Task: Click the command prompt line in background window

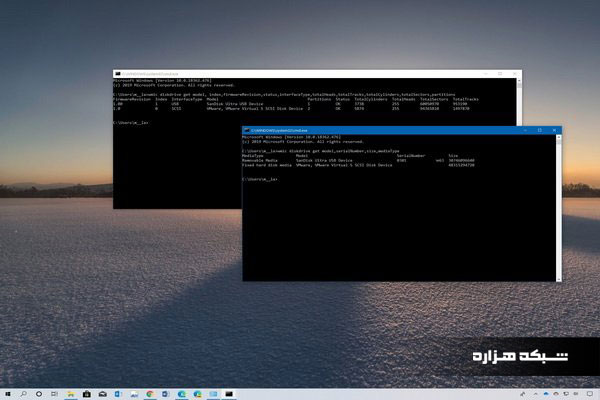Action: [130, 123]
